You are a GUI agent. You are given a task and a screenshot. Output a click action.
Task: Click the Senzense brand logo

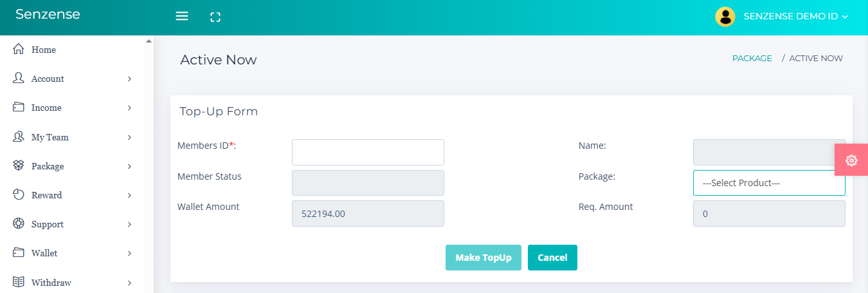click(x=48, y=14)
